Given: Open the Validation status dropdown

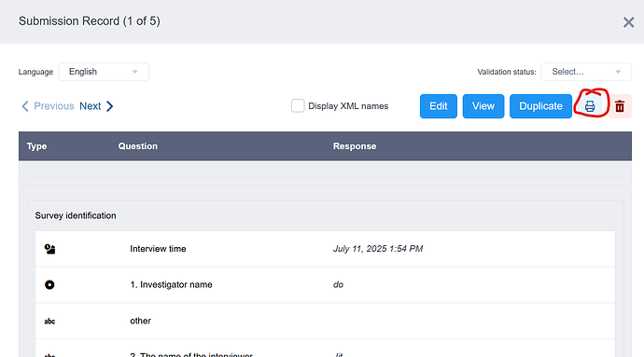Looking at the screenshot, I should pos(586,72).
